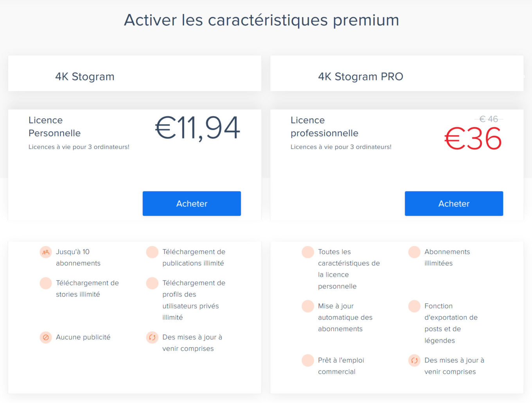Click the 'Jusqu'à 10 abonnements' people icon

pos(45,252)
